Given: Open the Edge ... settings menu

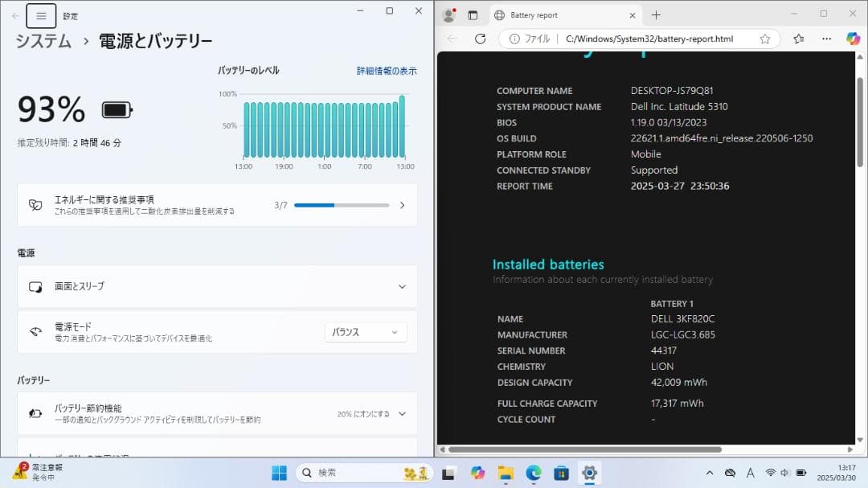Looking at the screenshot, I should [x=826, y=39].
